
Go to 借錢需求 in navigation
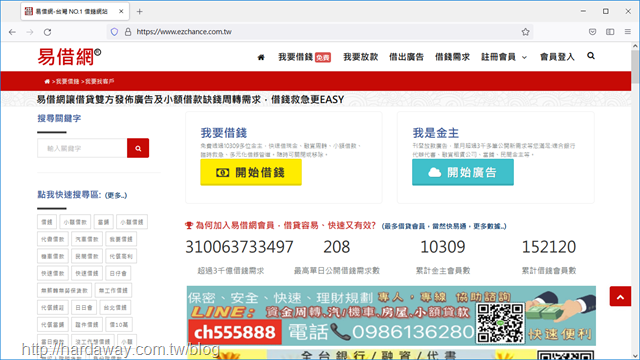452,57
